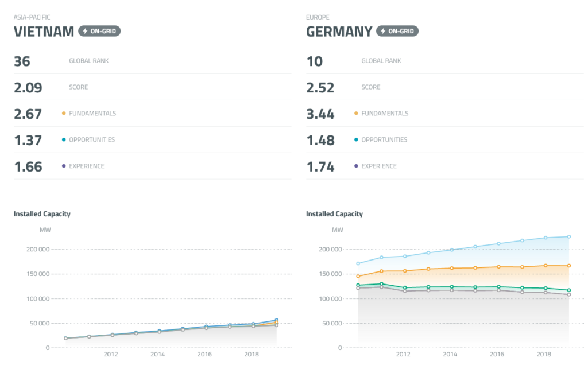Click the Vietnam ON-GRID badge
588x373 pixels.
click(x=99, y=31)
